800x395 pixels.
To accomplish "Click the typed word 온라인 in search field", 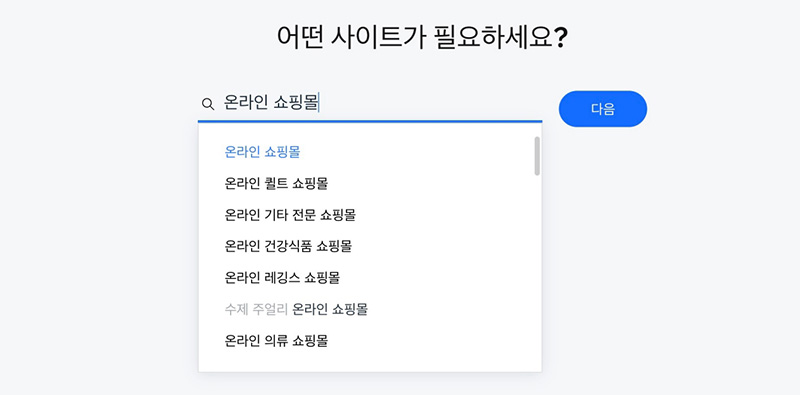I will [246, 104].
